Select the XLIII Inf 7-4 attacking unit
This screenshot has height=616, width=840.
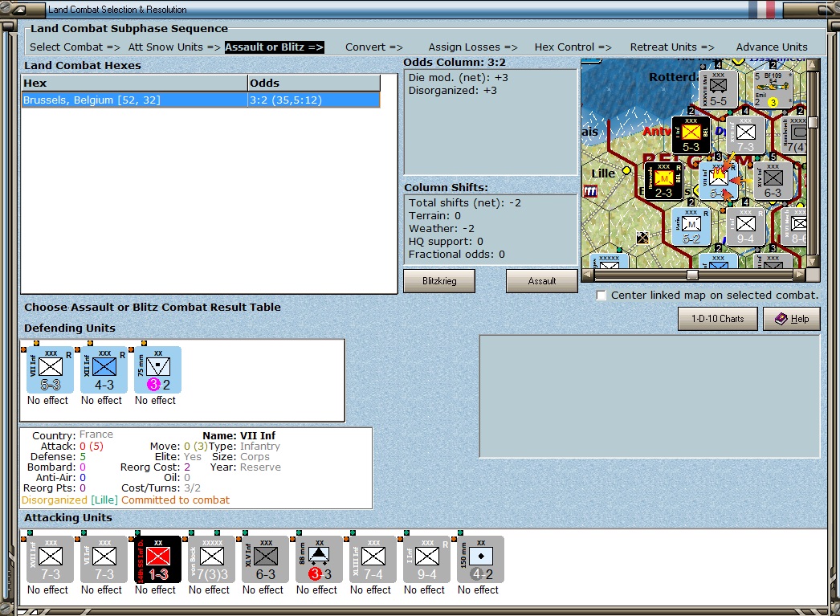pos(373,560)
